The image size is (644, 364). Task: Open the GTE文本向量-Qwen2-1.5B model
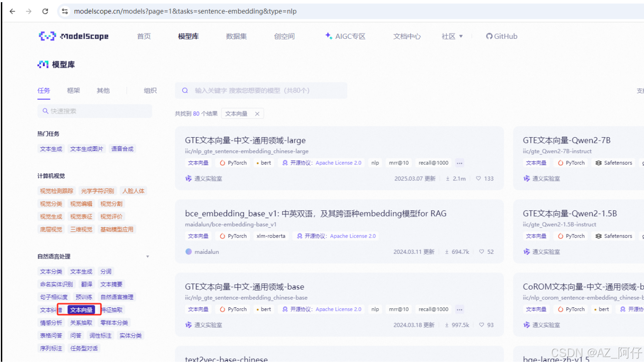pyautogui.click(x=570, y=214)
